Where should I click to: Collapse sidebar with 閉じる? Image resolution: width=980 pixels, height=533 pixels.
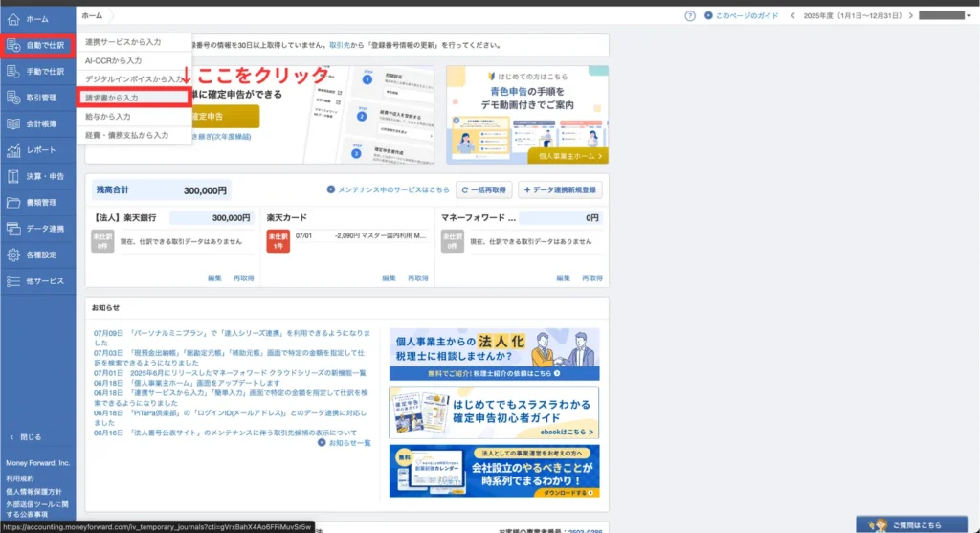tap(25, 436)
